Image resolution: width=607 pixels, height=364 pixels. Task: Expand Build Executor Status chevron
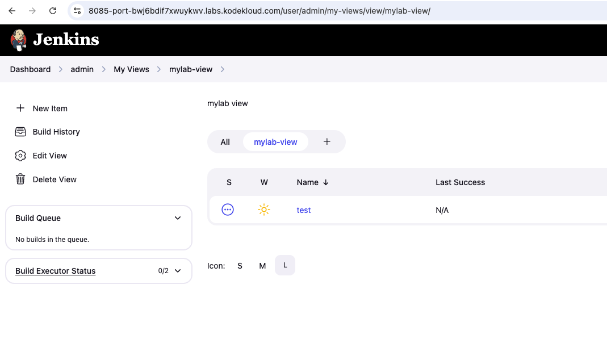tap(178, 271)
